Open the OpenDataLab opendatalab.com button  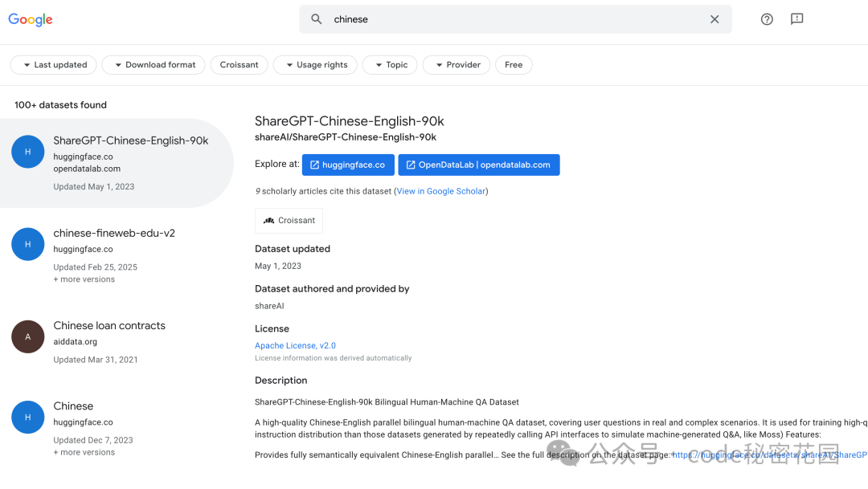pos(479,165)
